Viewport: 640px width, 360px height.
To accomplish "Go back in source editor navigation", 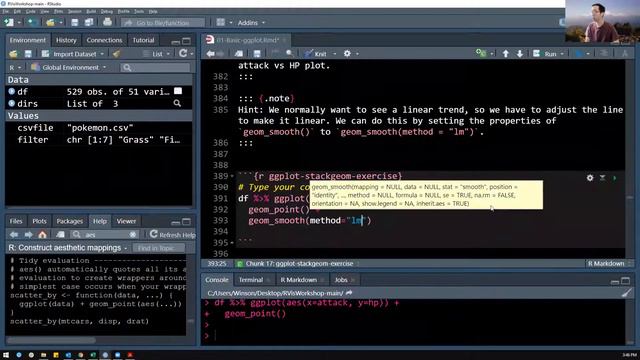I will click(x=210, y=53).
